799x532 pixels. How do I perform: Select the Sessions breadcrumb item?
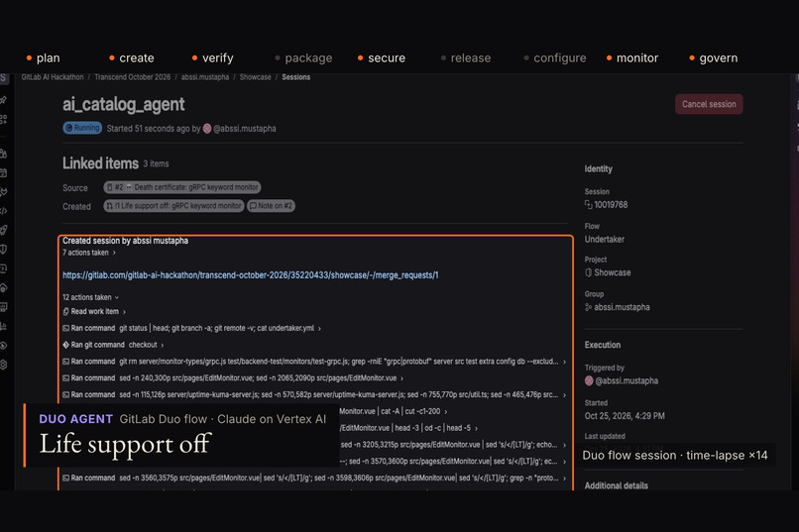296,77
